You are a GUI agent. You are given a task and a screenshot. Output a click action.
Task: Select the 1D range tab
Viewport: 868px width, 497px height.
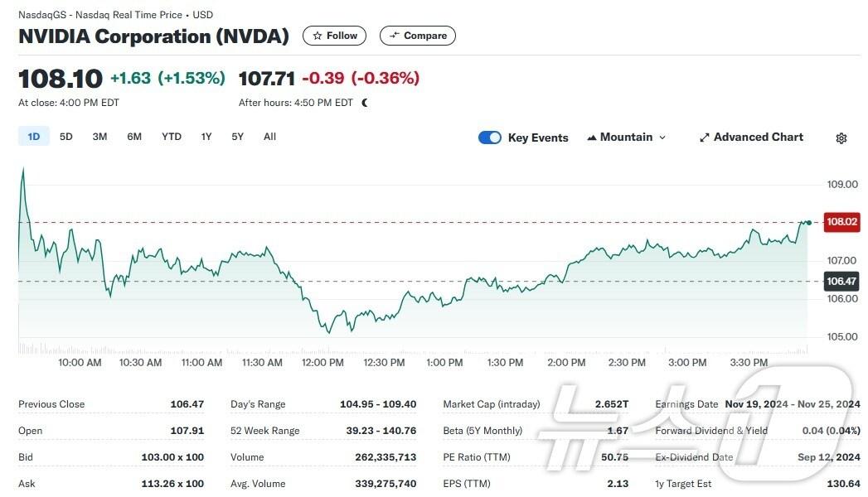tap(34, 137)
